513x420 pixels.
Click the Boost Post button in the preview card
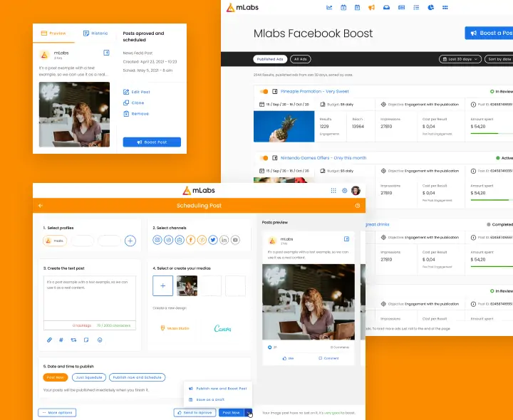152,142
